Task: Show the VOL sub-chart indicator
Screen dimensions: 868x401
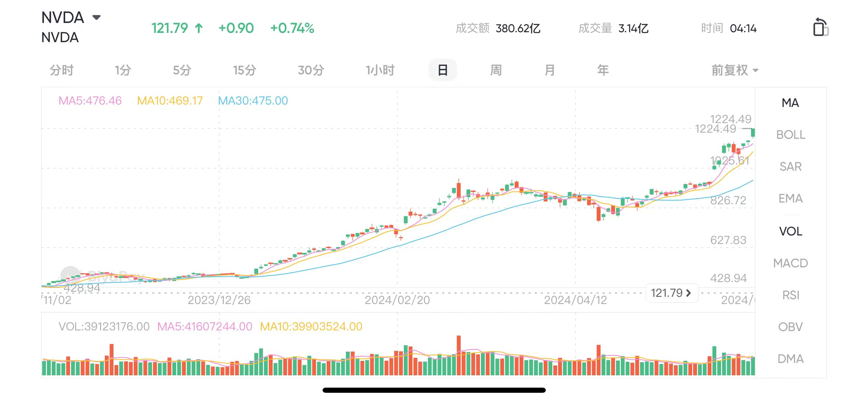Action: pyautogui.click(x=791, y=231)
